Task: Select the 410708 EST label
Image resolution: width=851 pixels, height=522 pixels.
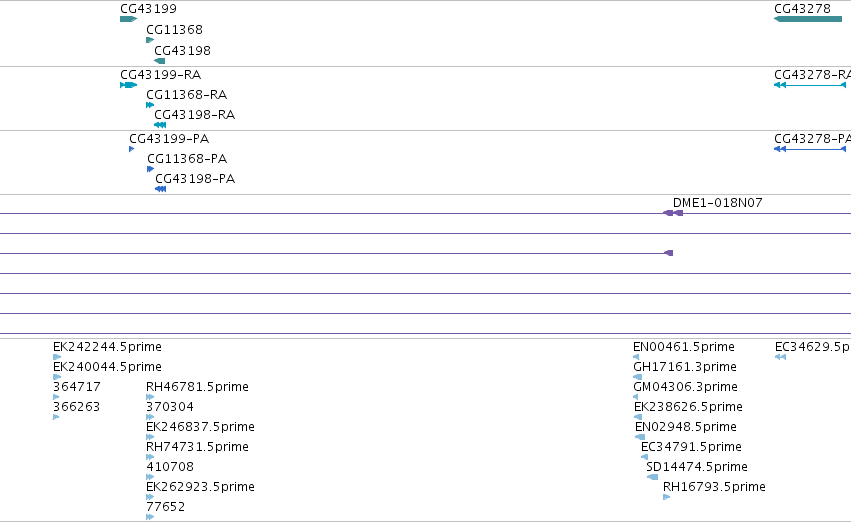Action: click(170, 467)
